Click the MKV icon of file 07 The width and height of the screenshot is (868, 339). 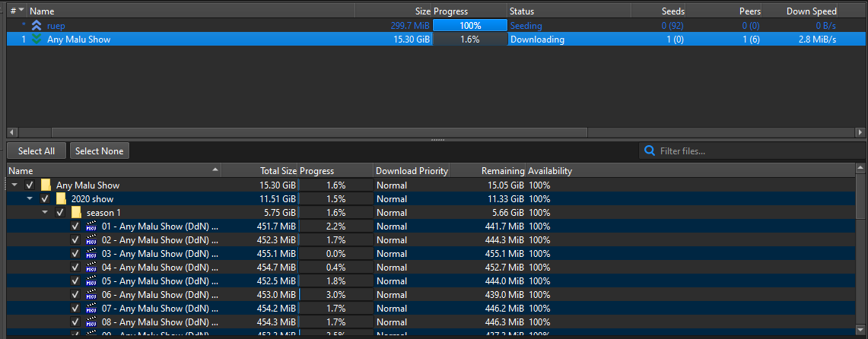[91, 308]
